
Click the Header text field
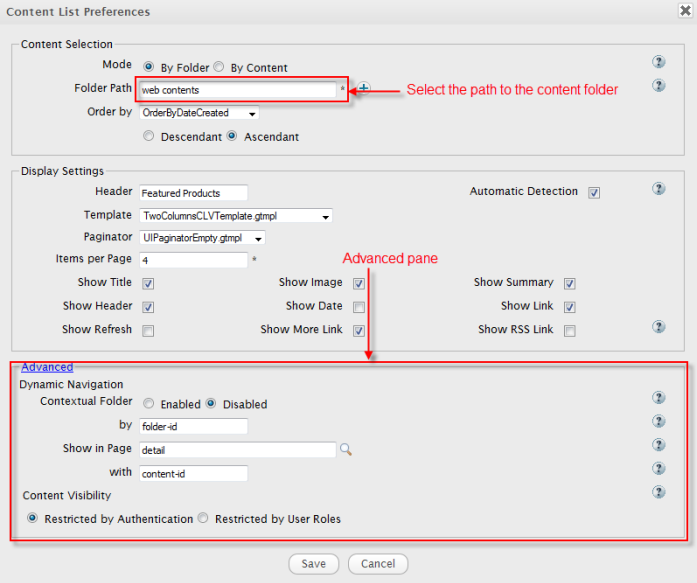(192, 192)
